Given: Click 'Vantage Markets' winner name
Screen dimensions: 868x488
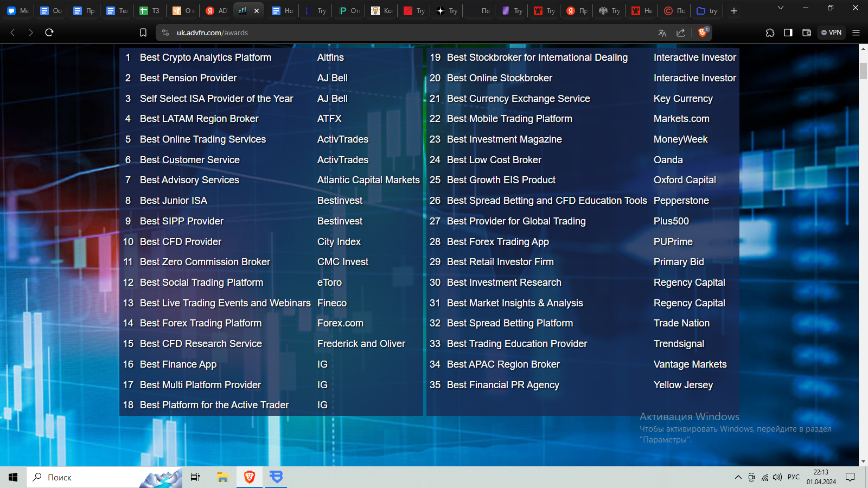Looking at the screenshot, I should point(690,364).
